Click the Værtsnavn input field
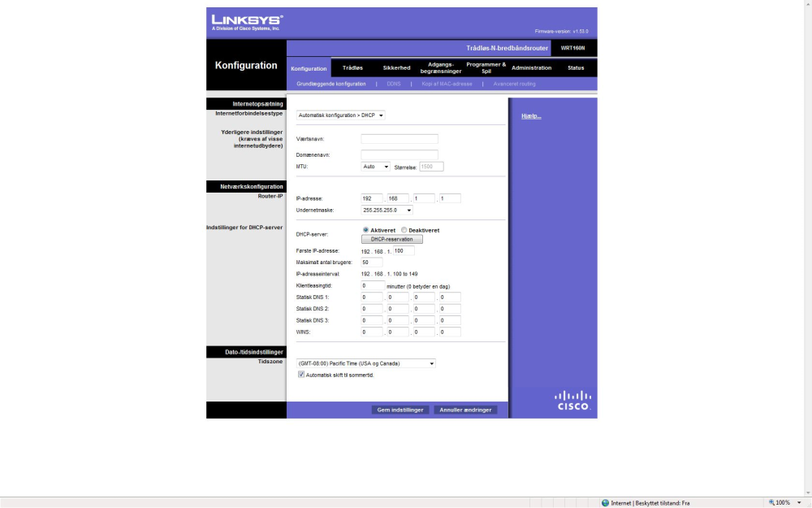812x508 pixels. click(x=400, y=139)
